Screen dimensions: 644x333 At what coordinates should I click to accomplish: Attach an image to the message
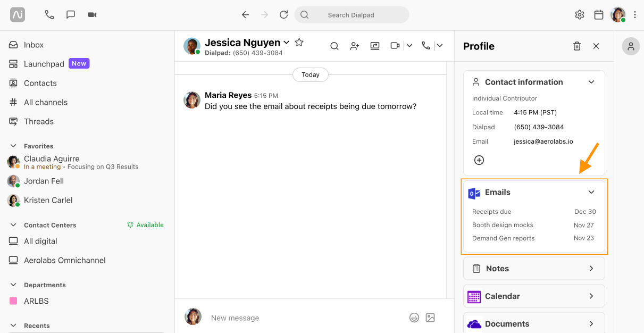pyautogui.click(x=430, y=318)
